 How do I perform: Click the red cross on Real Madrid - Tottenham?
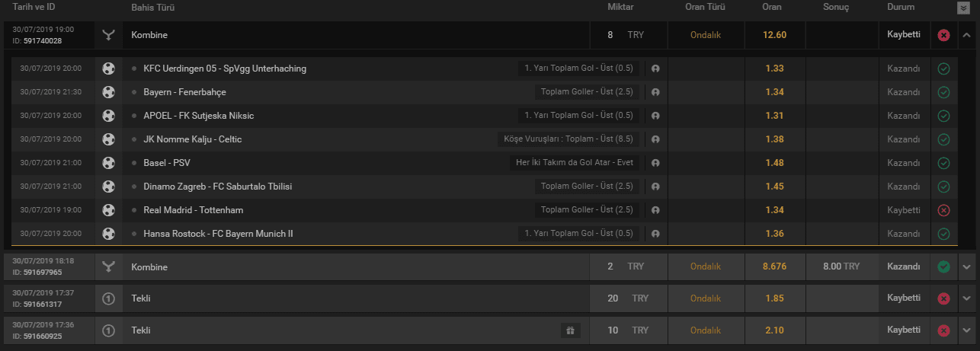(x=943, y=210)
